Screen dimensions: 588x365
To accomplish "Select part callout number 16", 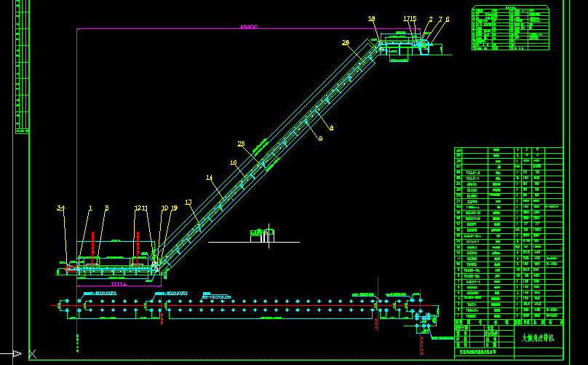I will [233, 162].
